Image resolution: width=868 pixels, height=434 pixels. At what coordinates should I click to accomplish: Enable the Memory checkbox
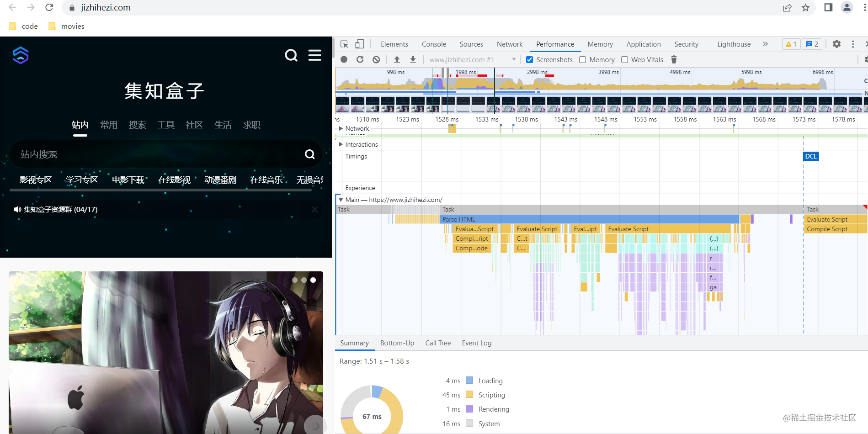pyautogui.click(x=583, y=60)
